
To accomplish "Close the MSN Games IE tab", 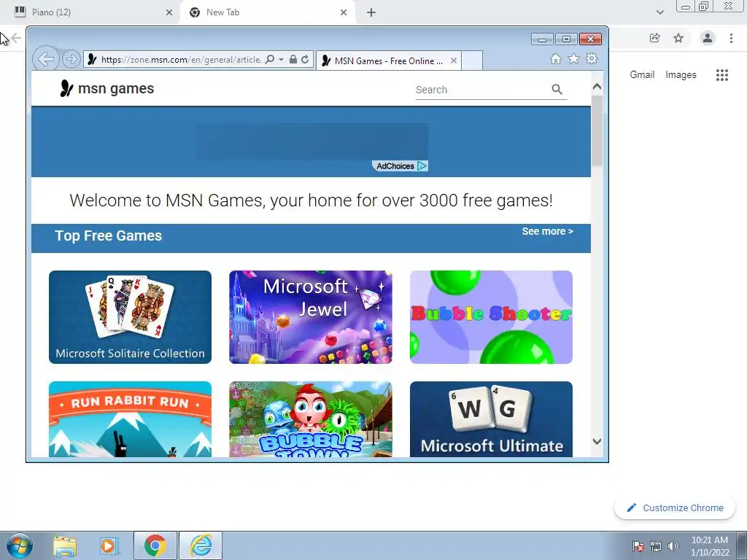I will (x=454, y=61).
